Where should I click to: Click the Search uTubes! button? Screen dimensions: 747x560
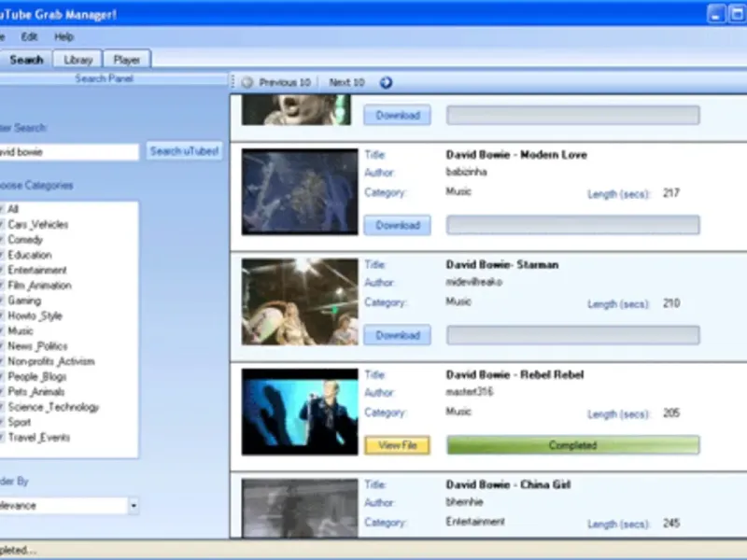184,151
